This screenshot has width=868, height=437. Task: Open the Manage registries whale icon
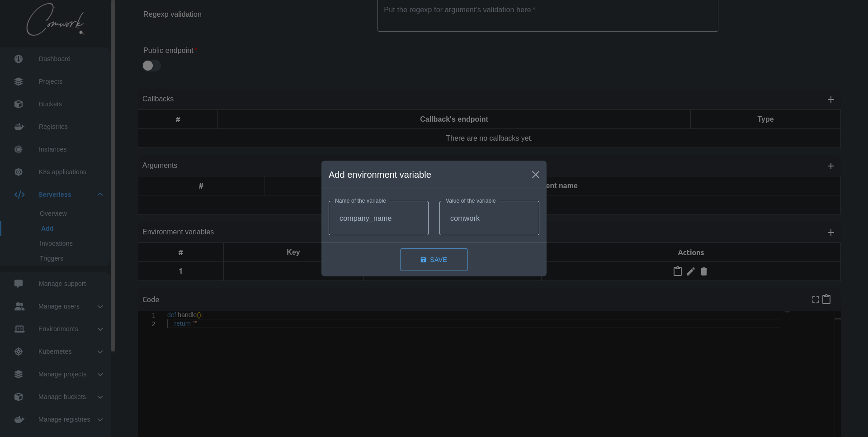pyautogui.click(x=19, y=419)
